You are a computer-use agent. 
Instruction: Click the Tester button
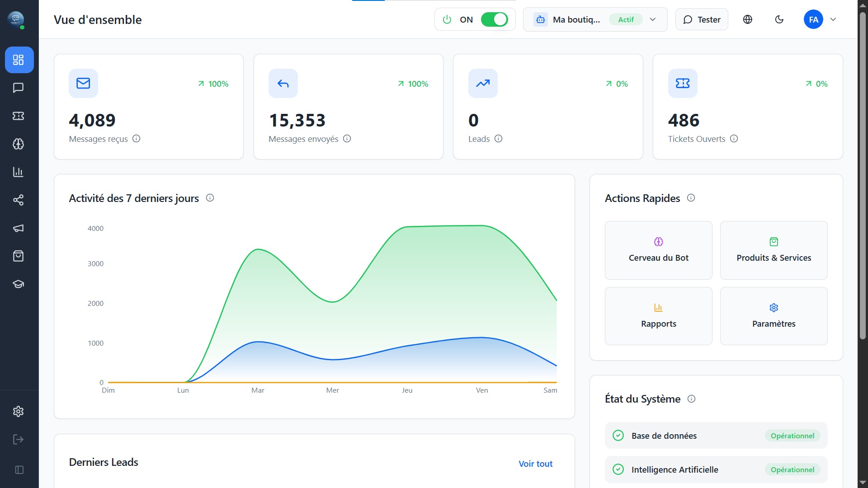701,19
